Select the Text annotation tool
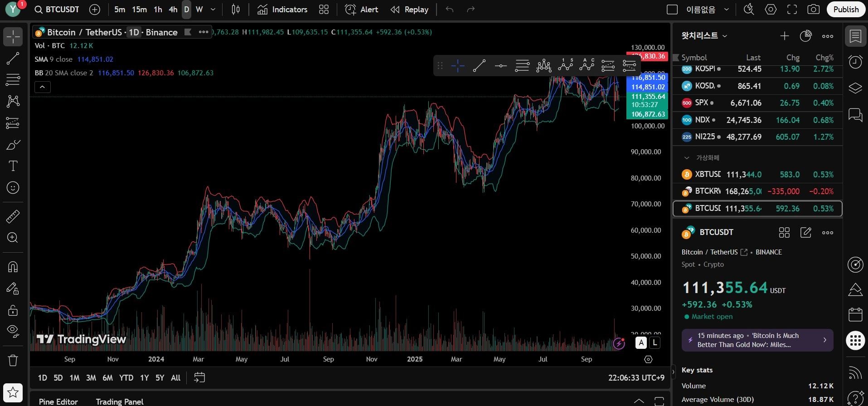 coord(13,166)
